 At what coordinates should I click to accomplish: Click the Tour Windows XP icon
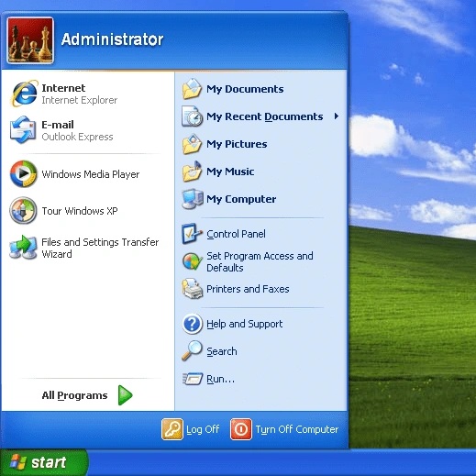(23, 210)
